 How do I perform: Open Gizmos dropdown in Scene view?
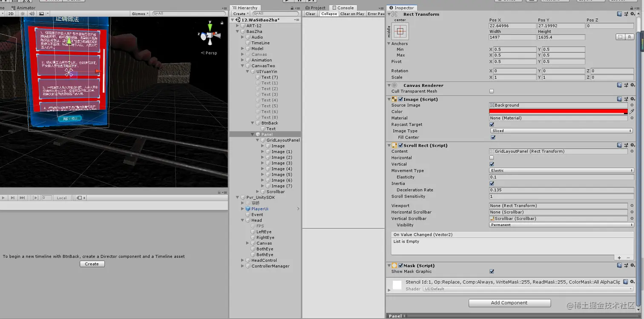click(x=140, y=14)
